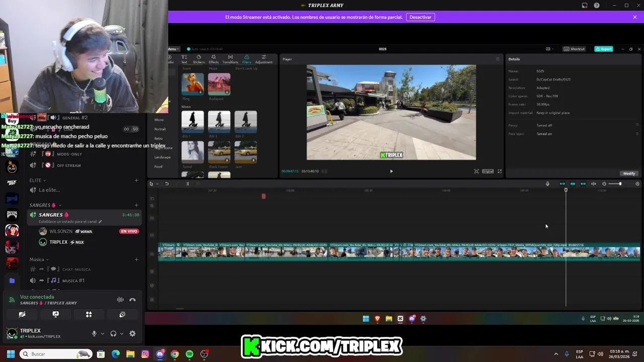Image resolution: width=644 pixels, height=362 pixels.
Task: Click the Original ratio button in player
Action: [x=488, y=171]
